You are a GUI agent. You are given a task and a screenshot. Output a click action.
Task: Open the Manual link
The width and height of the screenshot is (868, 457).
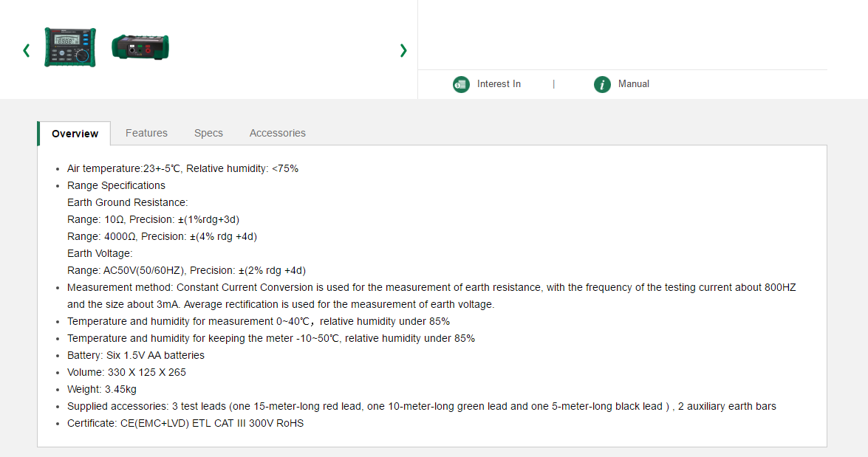coord(633,84)
